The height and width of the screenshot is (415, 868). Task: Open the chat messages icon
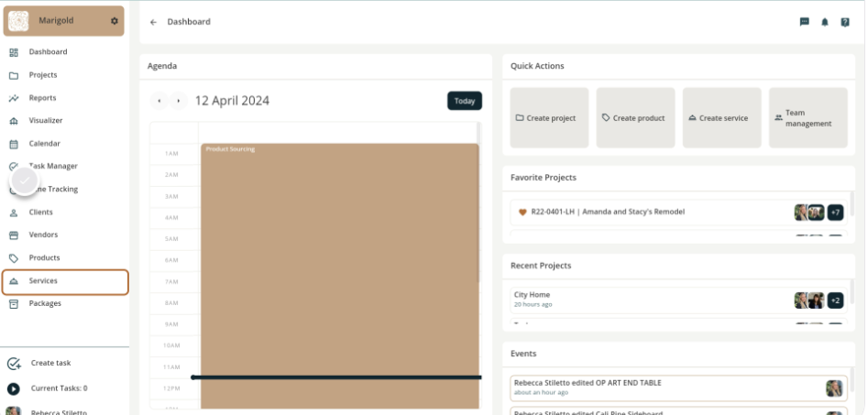point(805,22)
